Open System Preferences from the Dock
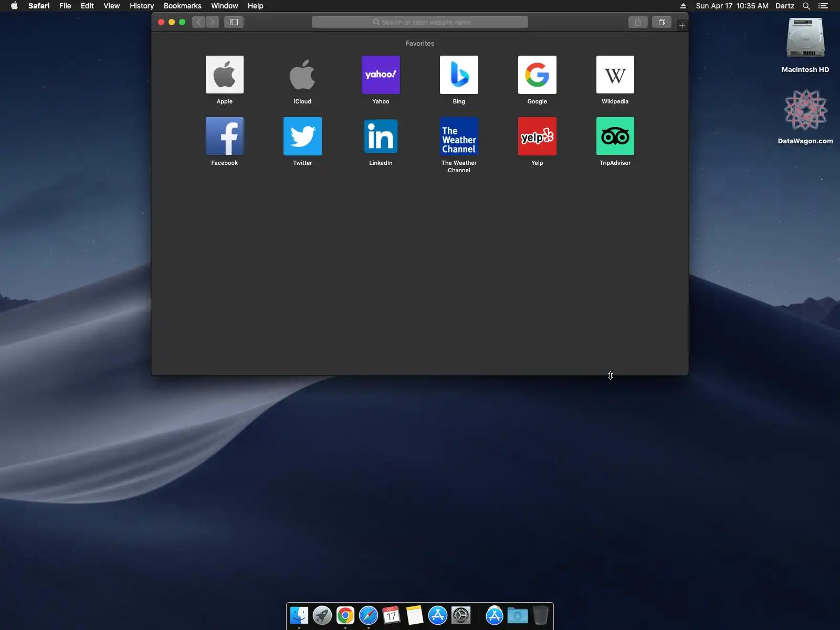The width and height of the screenshot is (840, 630). pos(461,615)
